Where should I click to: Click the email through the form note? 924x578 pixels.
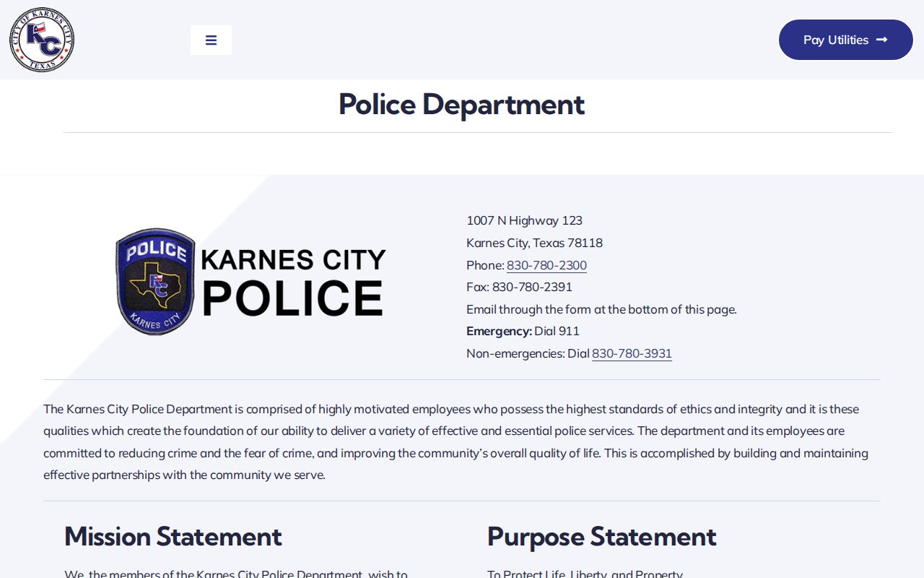coord(601,309)
